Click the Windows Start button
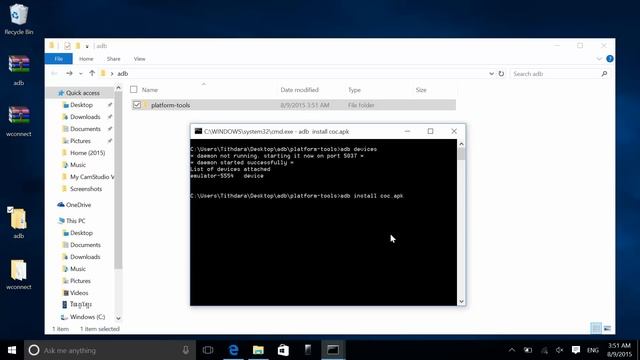 click(12, 350)
